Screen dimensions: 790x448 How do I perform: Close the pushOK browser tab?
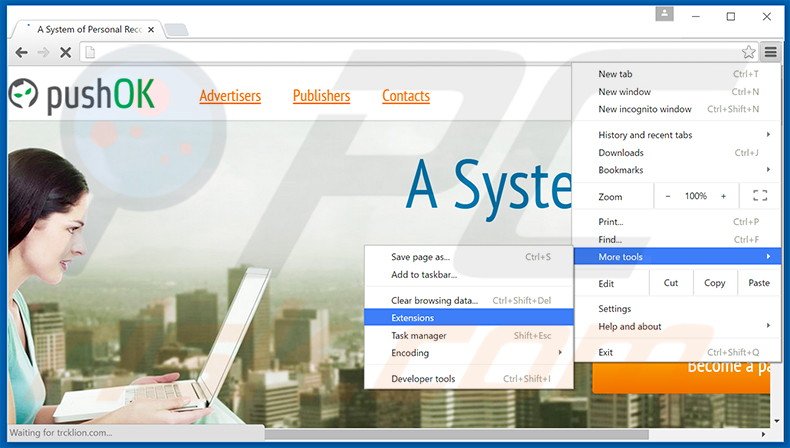[151, 30]
